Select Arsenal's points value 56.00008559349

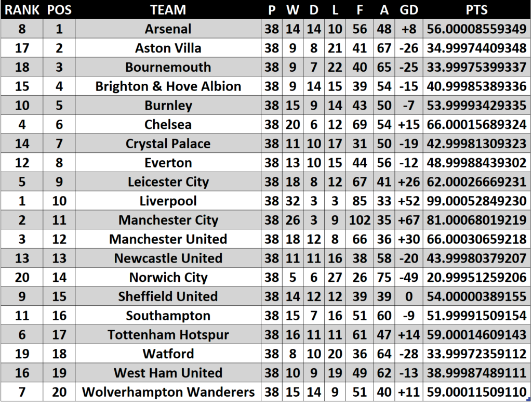coord(476,29)
